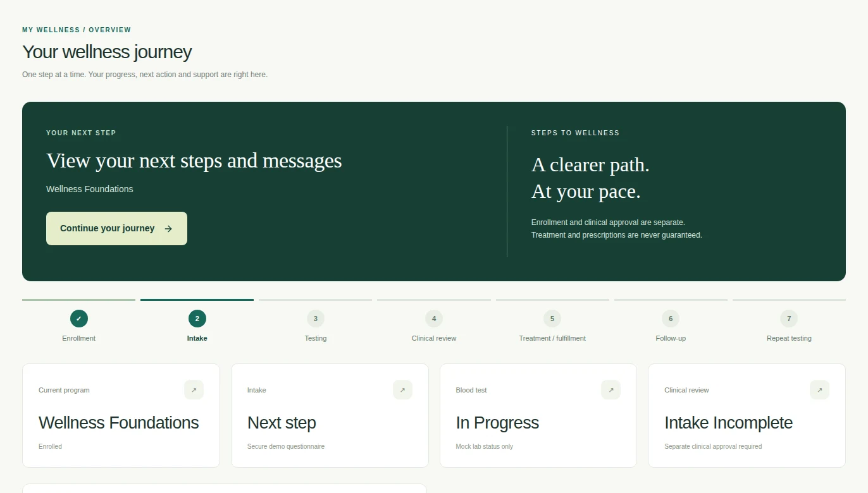Viewport: 868px width, 493px height.
Task: Open the Current program card arrow icon
Action: coord(194,390)
